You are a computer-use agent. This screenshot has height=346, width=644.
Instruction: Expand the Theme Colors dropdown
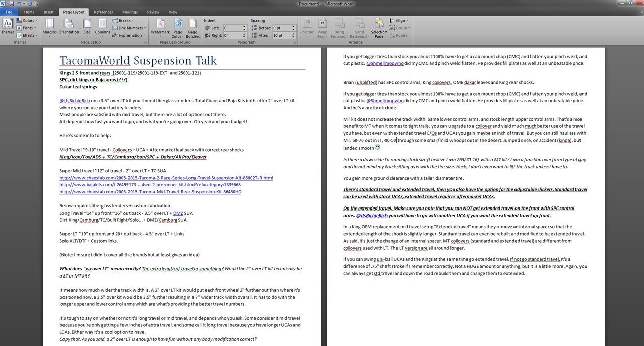coord(26,21)
